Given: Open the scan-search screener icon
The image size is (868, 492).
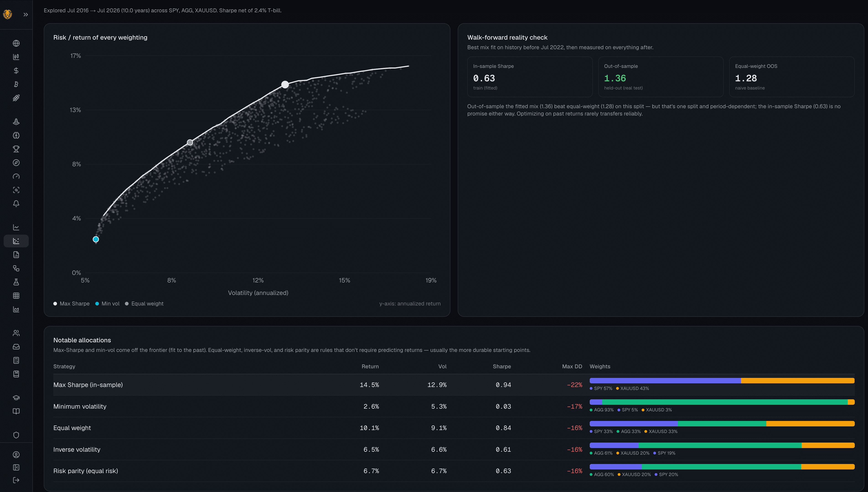Looking at the screenshot, I should coord(16,190).
